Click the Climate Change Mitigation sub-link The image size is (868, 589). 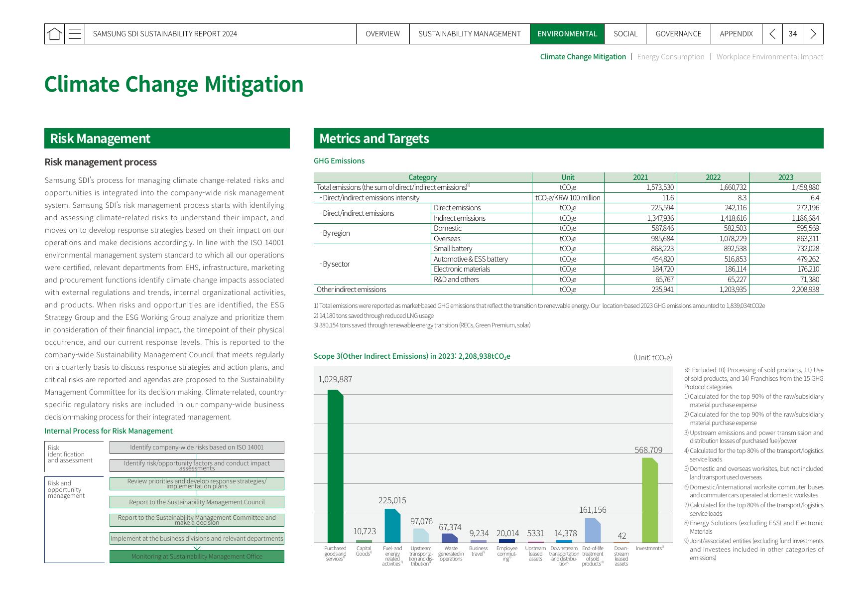click(583, 57)
